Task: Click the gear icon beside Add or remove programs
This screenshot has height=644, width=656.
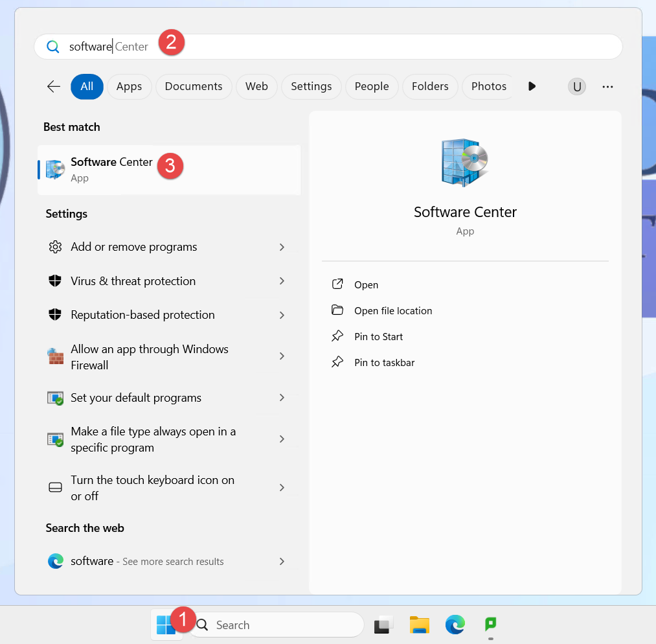Action: [55, 247]
